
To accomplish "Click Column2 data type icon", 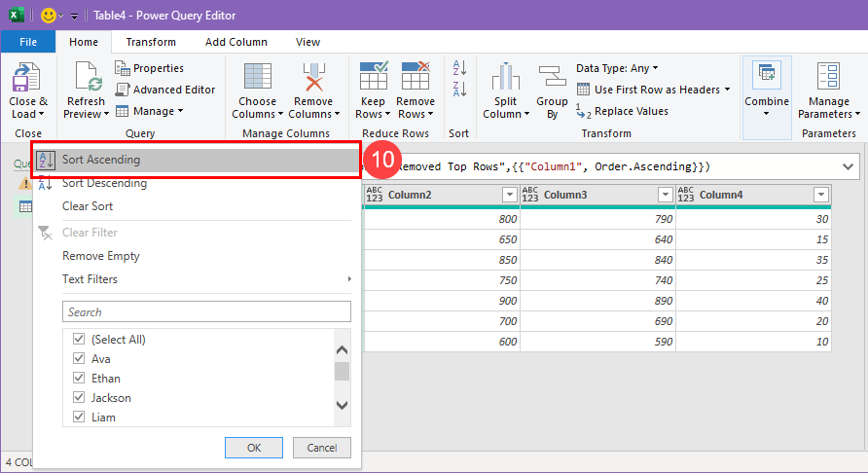I will pyautogui.click(x=375, y=195).
